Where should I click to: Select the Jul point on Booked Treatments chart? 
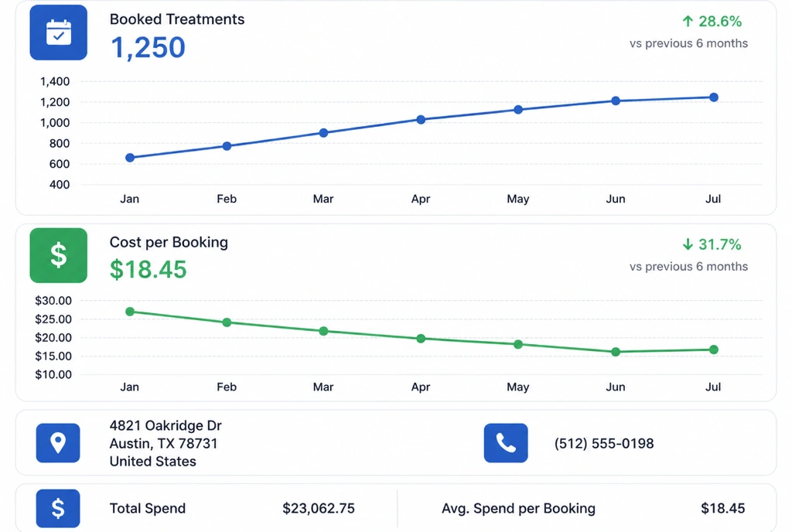pyautogui.click(x=714, y=97)
